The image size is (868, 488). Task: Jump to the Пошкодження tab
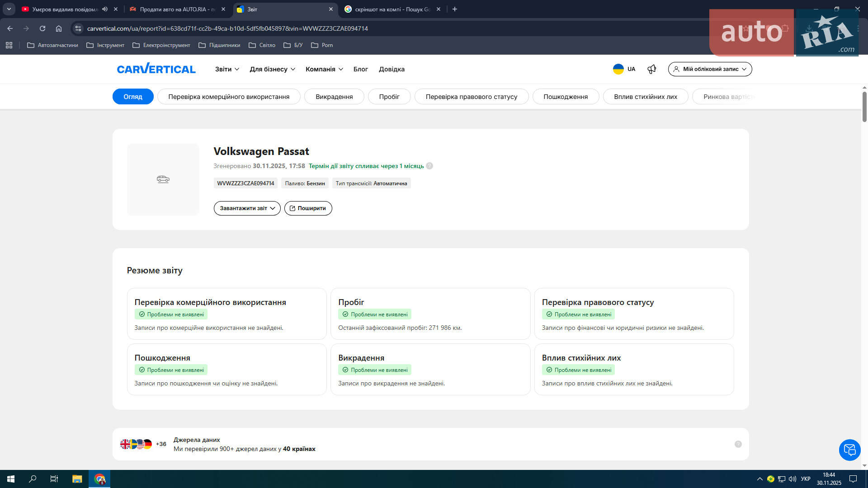pyautogui.click(x=566, y=97)
